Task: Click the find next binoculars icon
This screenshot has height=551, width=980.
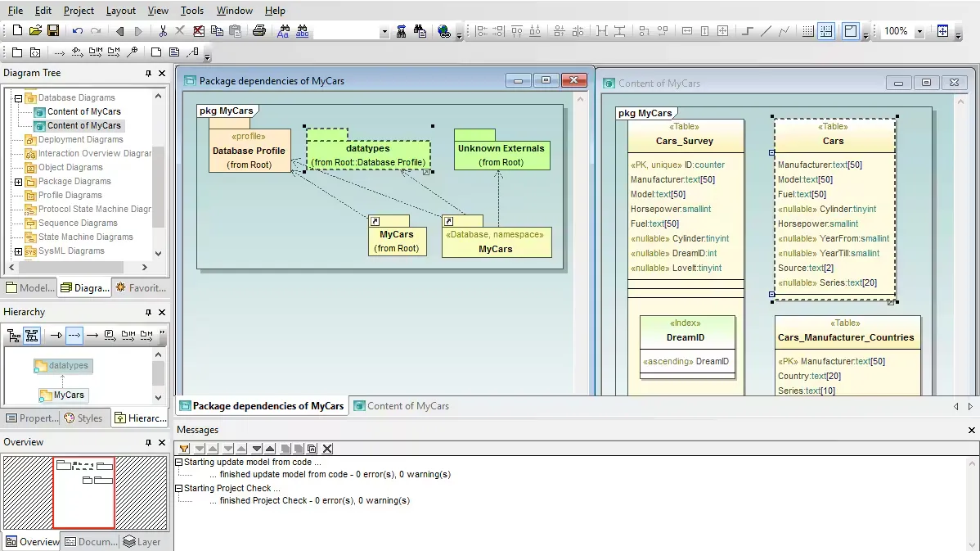Action: [401, 30]
